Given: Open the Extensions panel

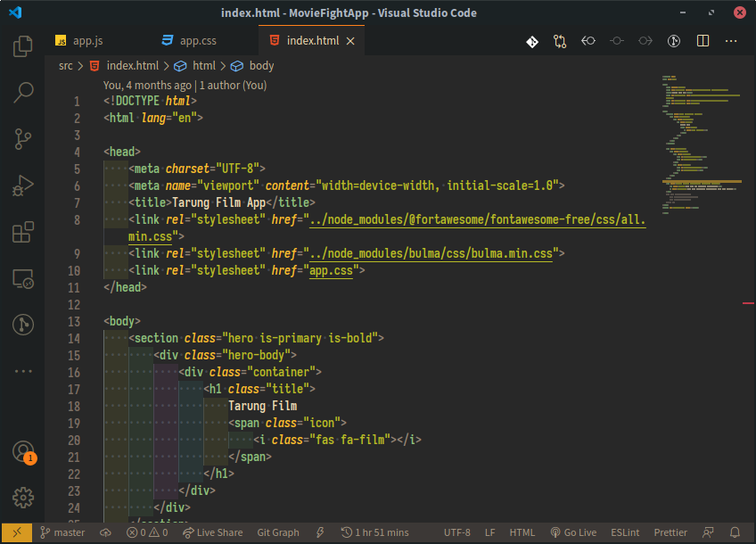Looking at the screenshot, I should [x=22, y=232].
